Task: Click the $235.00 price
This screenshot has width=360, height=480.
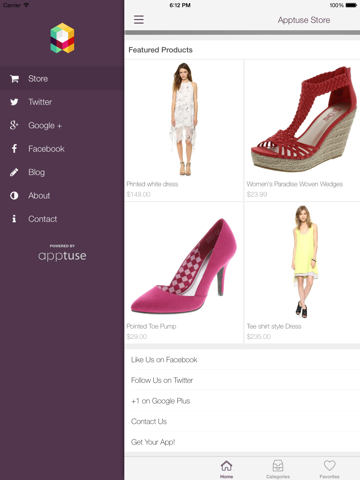Action: 259,337
